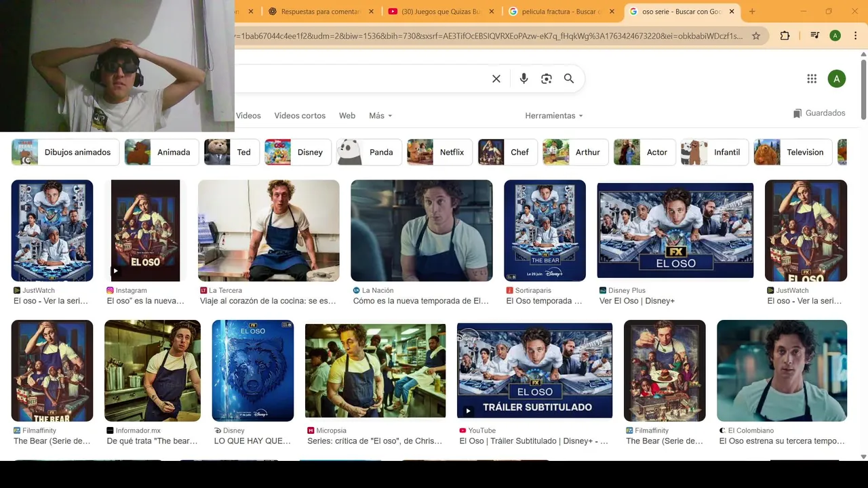
Task: Filter by Animada chip
Action: pos(161,152)
